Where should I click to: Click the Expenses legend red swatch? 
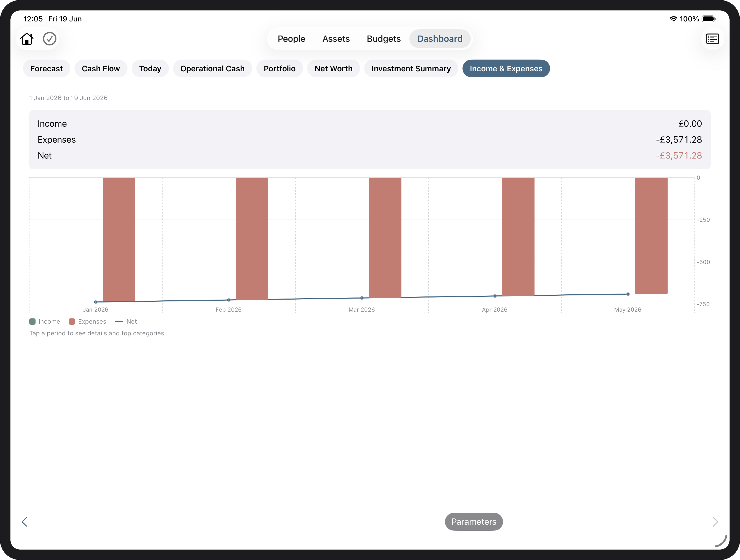(x=72, y=321)
